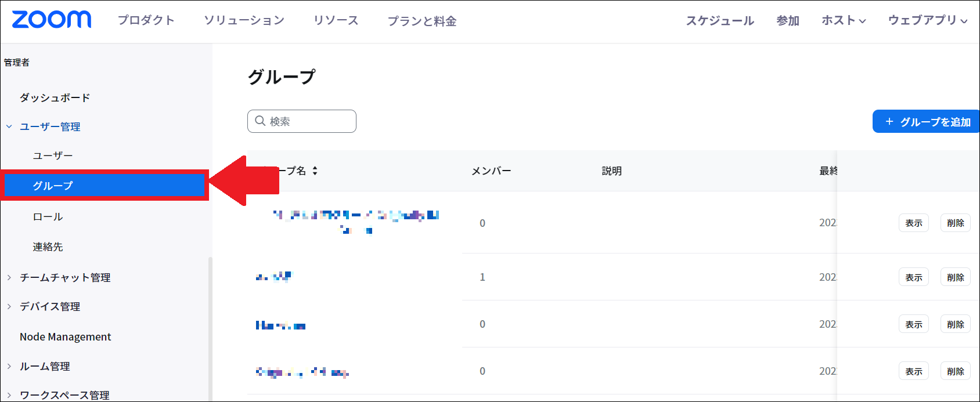Click グループ page heading
This screenshot has height=402, width=980.
(x=282, y=77)
